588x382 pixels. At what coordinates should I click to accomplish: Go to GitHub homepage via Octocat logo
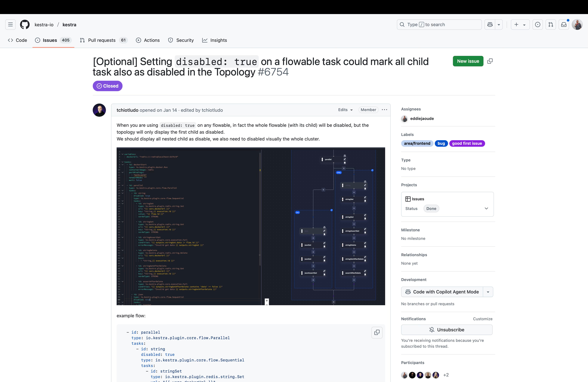[x=25, y=25]
